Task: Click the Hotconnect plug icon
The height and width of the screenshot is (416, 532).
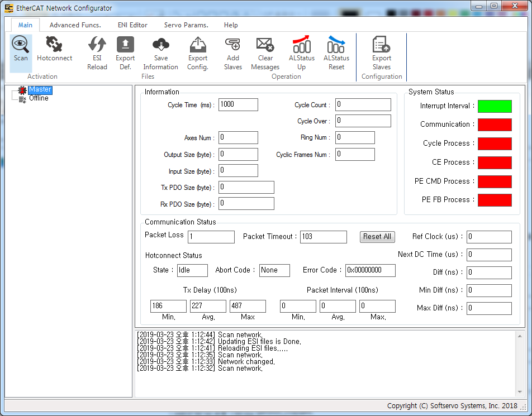Action: click(x=54, y=45)
